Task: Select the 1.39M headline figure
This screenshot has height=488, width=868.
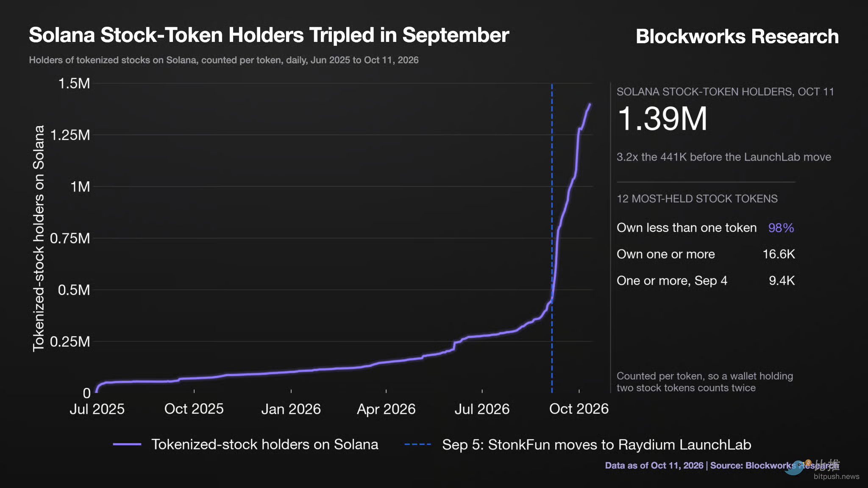Action: pos(662,119)
